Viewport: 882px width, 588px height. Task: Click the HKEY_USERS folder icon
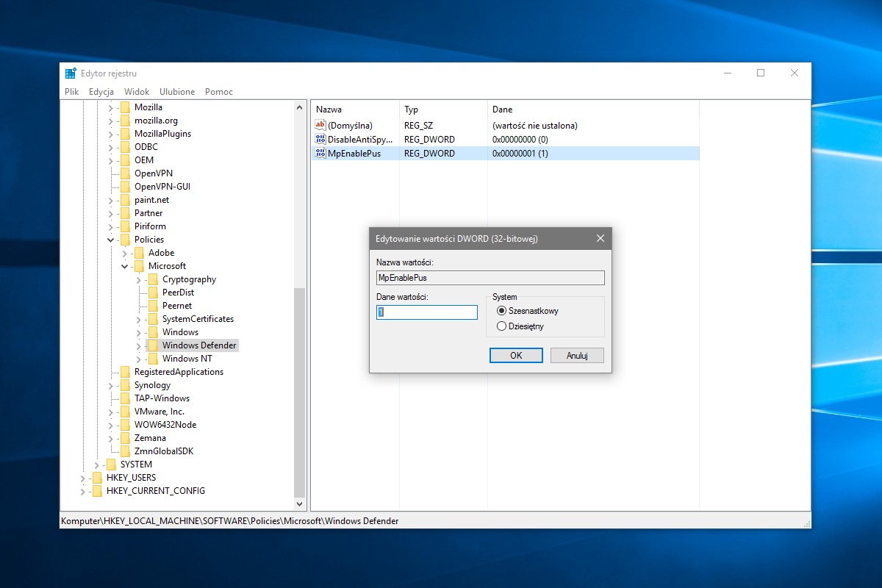pyautogui.click(x=97, y=478)
